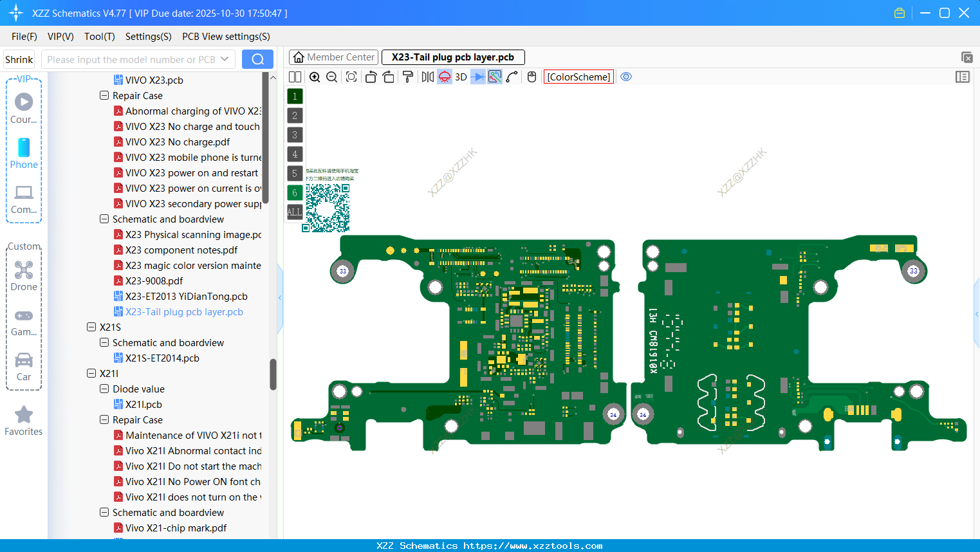Collapse the Repair Case tree node
This screenshot has width=980, height=552.
(x=104, y=95)
